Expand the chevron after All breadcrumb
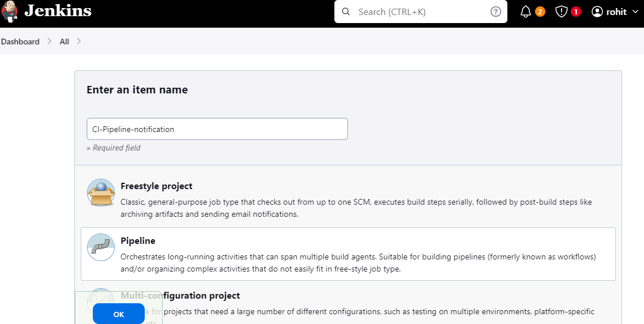 79,41
